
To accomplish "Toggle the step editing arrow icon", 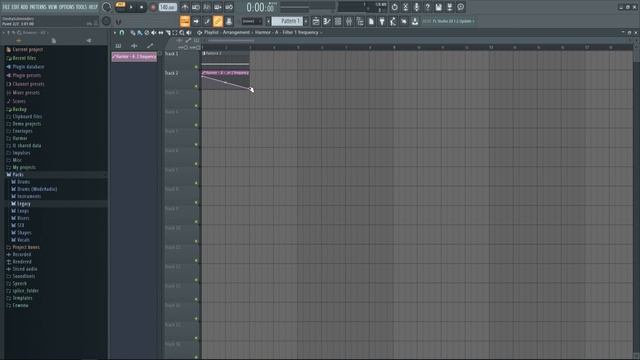I will (x=196, y=21).
